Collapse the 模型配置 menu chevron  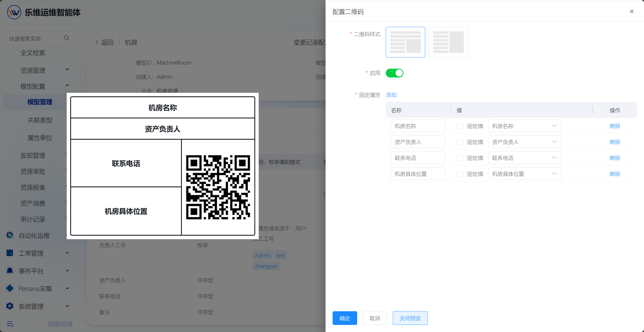(67, 85)
